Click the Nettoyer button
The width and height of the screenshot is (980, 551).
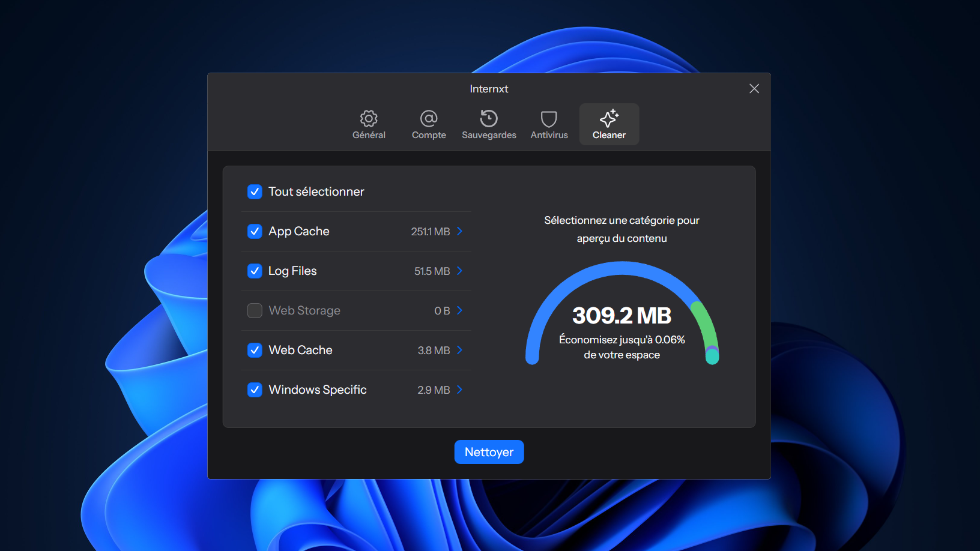point(489,452)
